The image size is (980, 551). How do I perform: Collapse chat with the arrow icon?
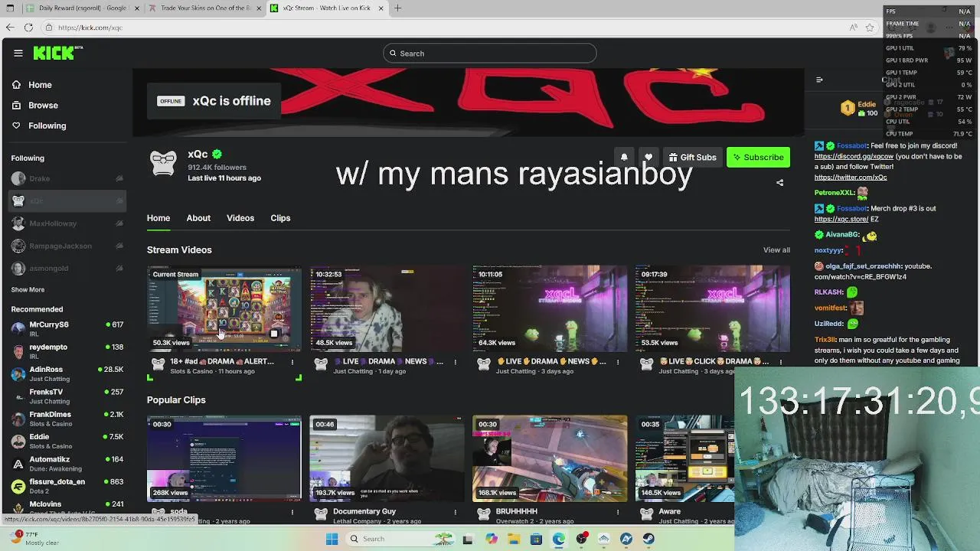819,80
